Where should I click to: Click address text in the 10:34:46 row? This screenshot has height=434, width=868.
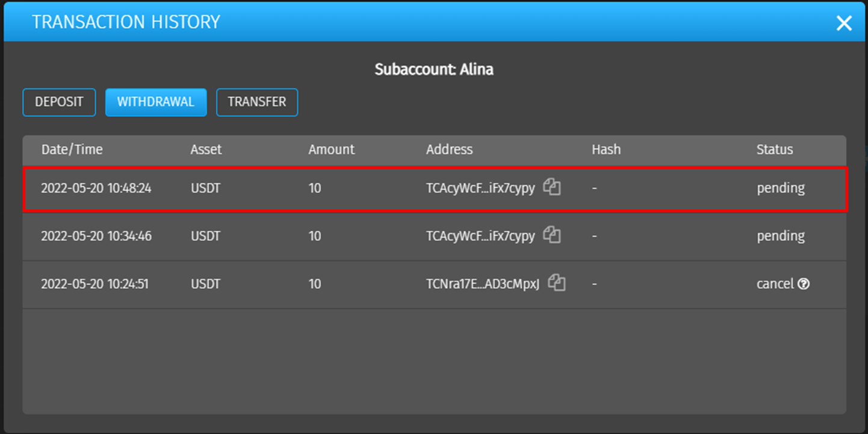pyautogui.click(x=480, y=236)
